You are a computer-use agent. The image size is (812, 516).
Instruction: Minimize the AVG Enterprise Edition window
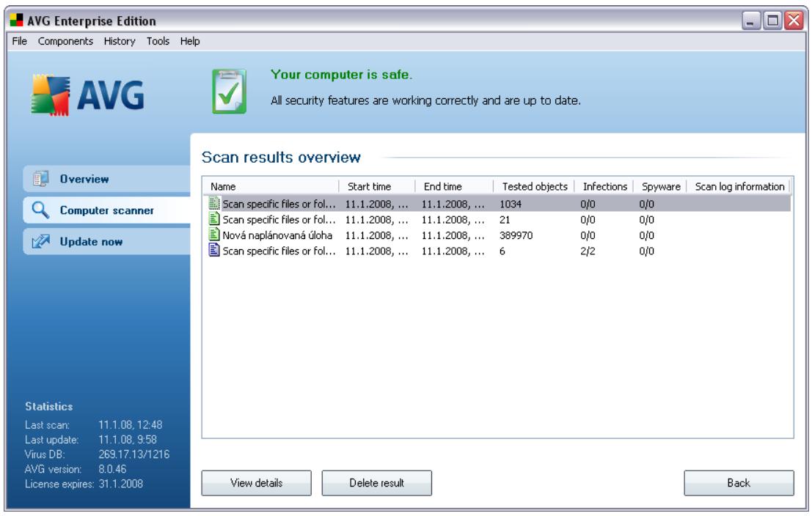click(751, 21)
